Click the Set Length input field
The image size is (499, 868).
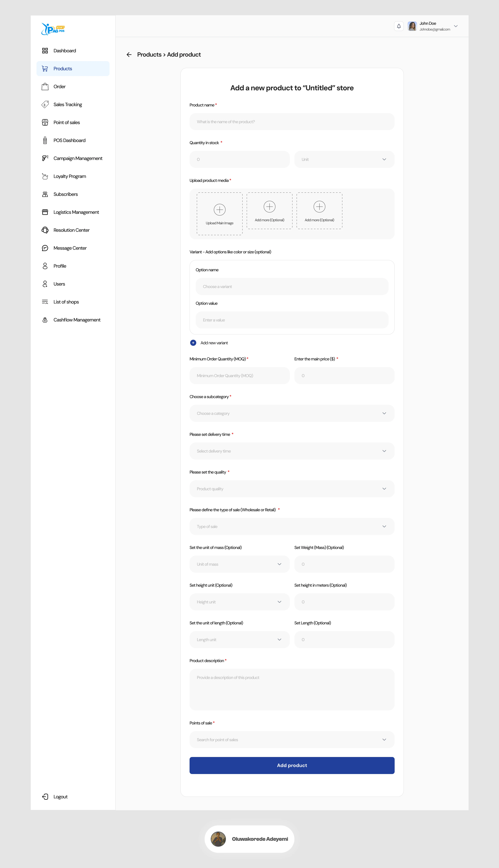344,640
